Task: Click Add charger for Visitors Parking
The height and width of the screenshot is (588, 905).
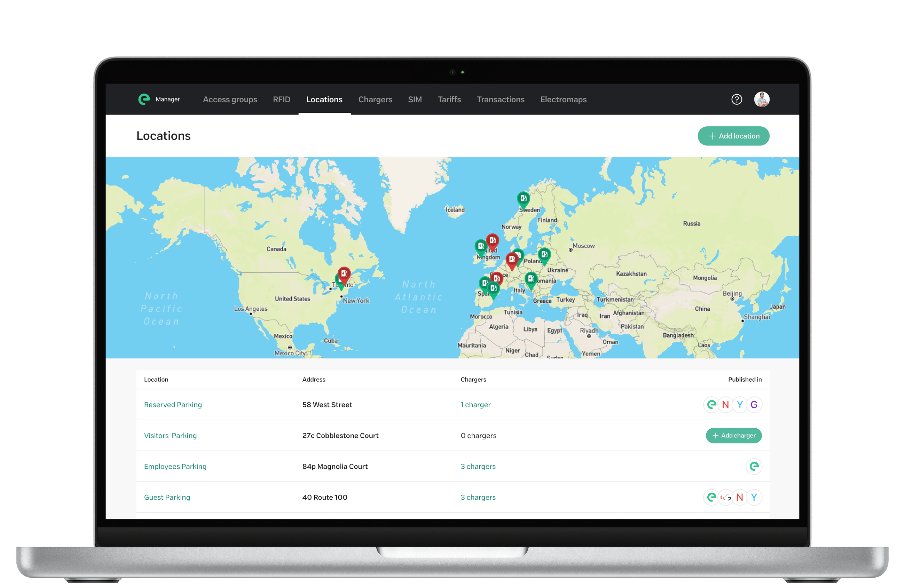Action: click(x=733, y=436)
